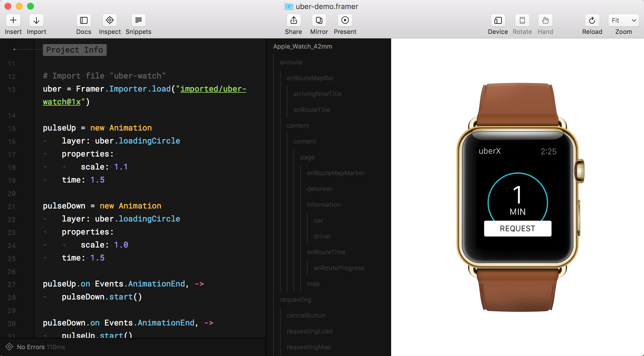Open the Fit zoom dropdown
The height and width of the screenshot is (356, 644).
pyautogui.click(x=623, y=20)
